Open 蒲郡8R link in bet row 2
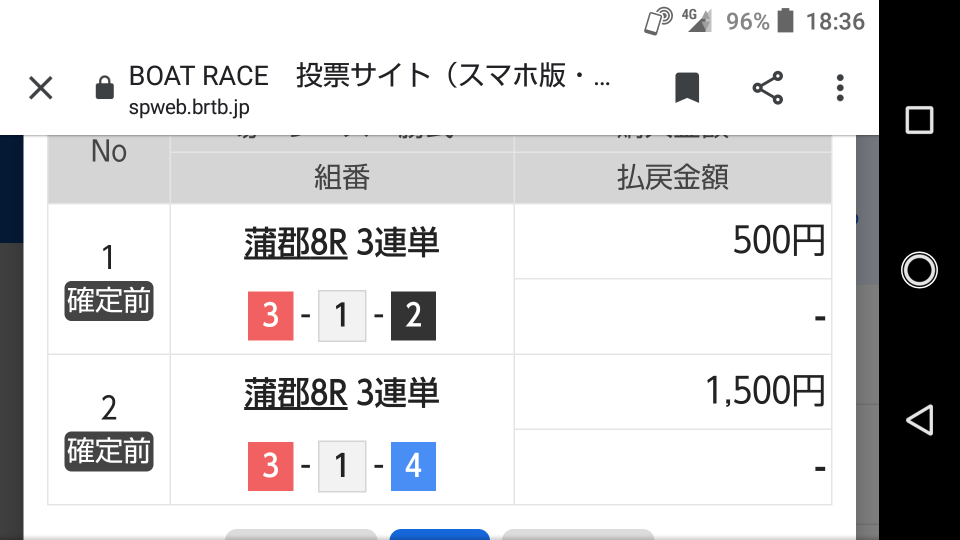The height and width of the screenshot is (540, 960). click(x=295, y=393)
